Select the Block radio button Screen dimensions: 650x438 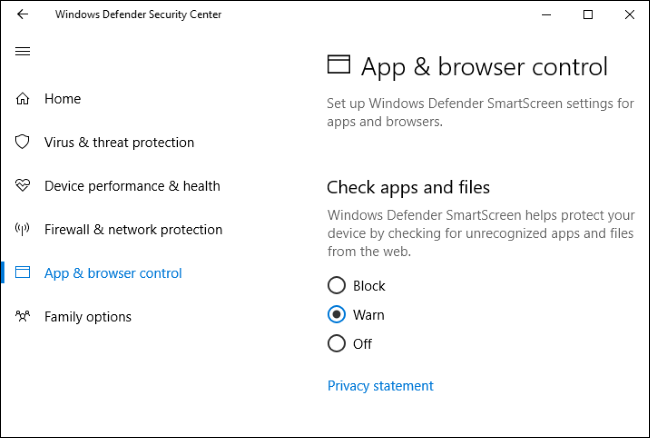coord(337,286)
